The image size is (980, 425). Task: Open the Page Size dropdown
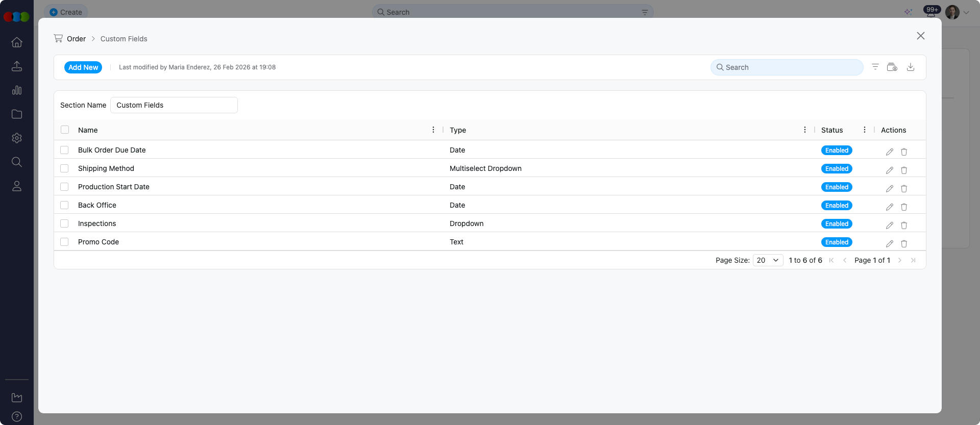point(768,260)
